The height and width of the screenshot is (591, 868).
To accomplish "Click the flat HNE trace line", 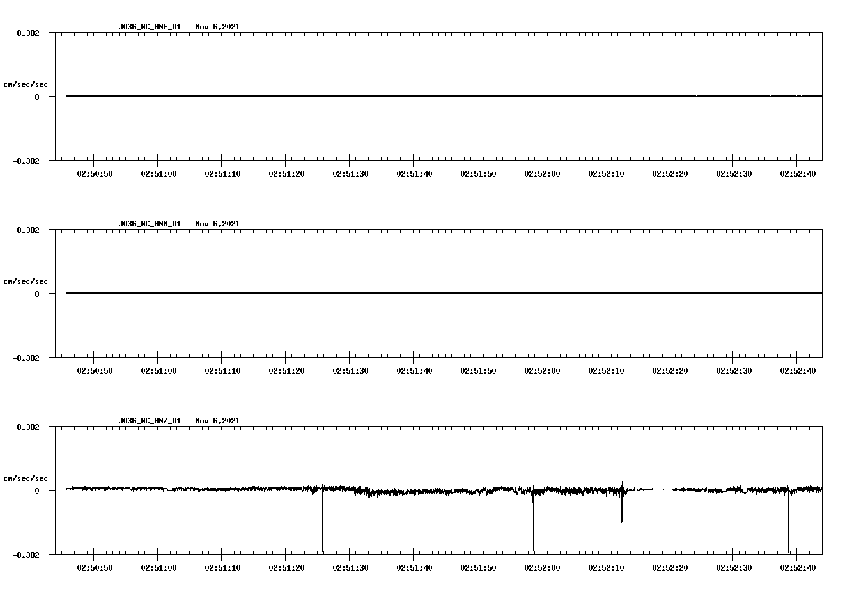I will 444,96.
